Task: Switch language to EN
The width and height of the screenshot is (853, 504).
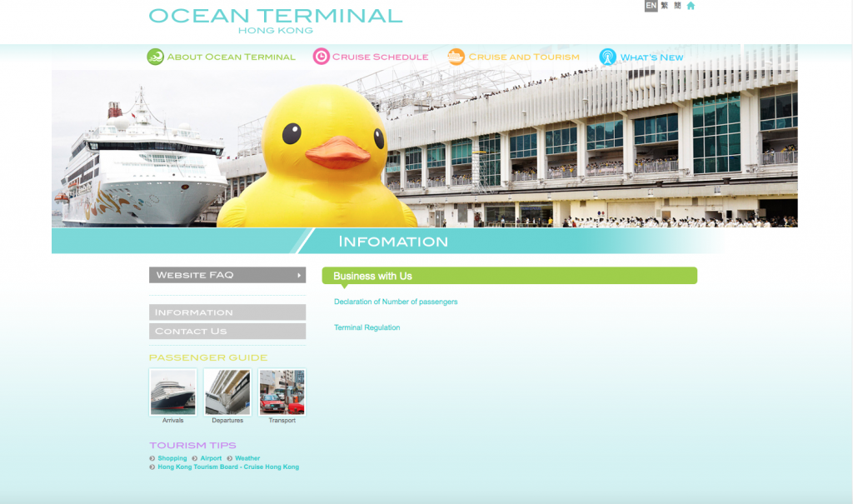Action: click(651, 6)
